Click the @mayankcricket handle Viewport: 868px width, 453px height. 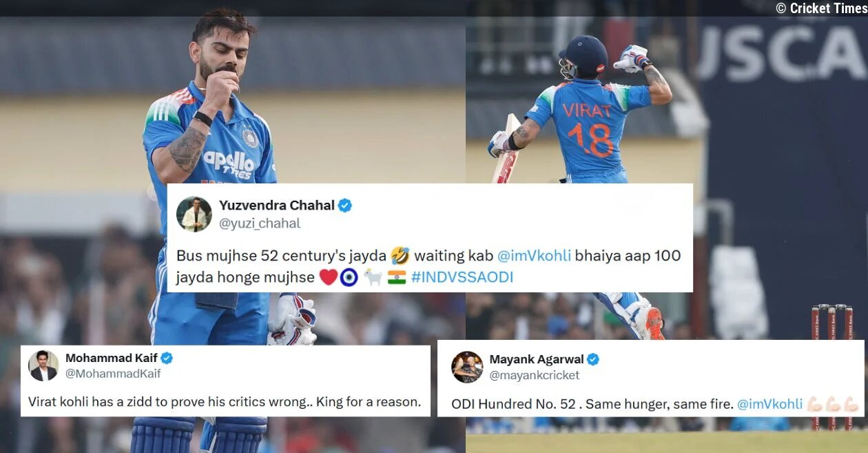[x=535, y=375]
